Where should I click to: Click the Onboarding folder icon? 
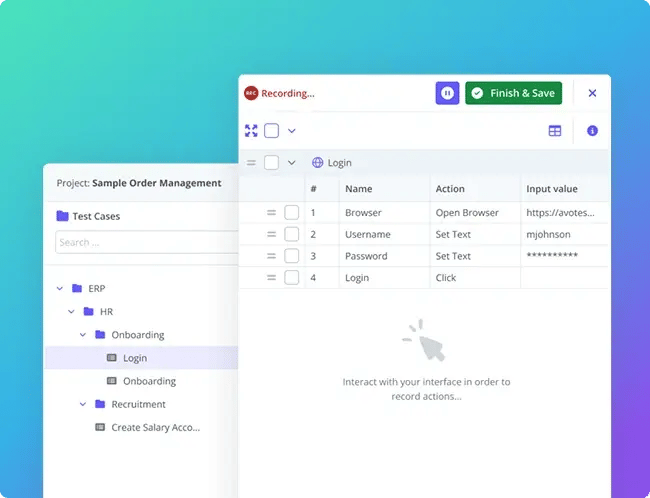click(x=100, y=335)
